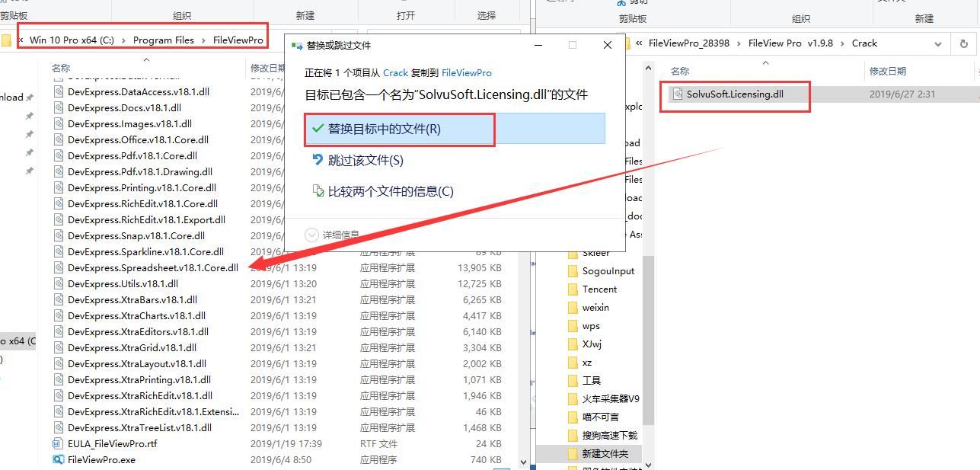Select DevExpress.Pdf.v18.1.Drawing.dll file icon

tap(59, 171)
